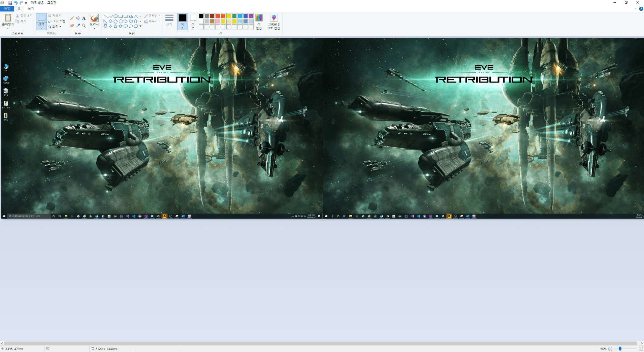The width and height of the screenshot is (644, 352).
Task: Choose the up arrow shape
Action: pos(136,21)
